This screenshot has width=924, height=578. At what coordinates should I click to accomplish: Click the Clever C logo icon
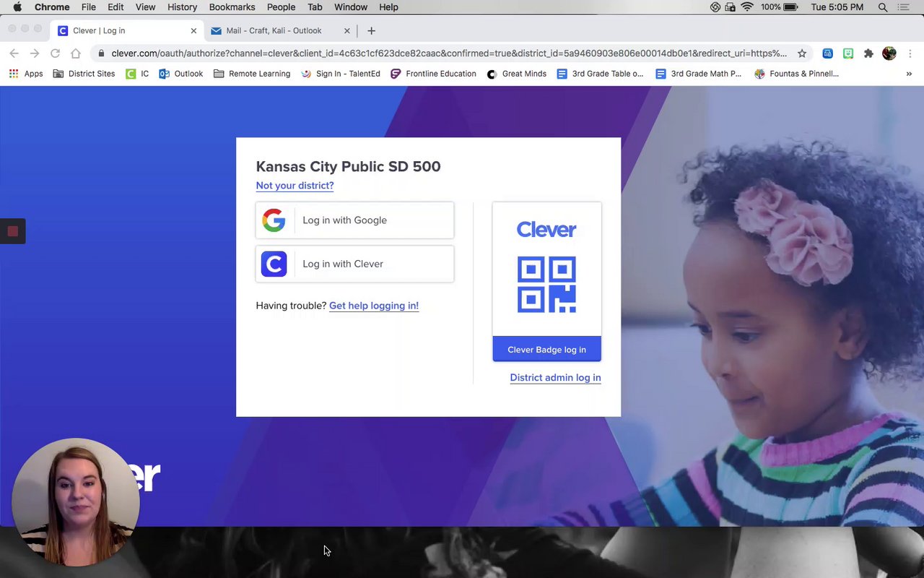click(x=274, y=264)
